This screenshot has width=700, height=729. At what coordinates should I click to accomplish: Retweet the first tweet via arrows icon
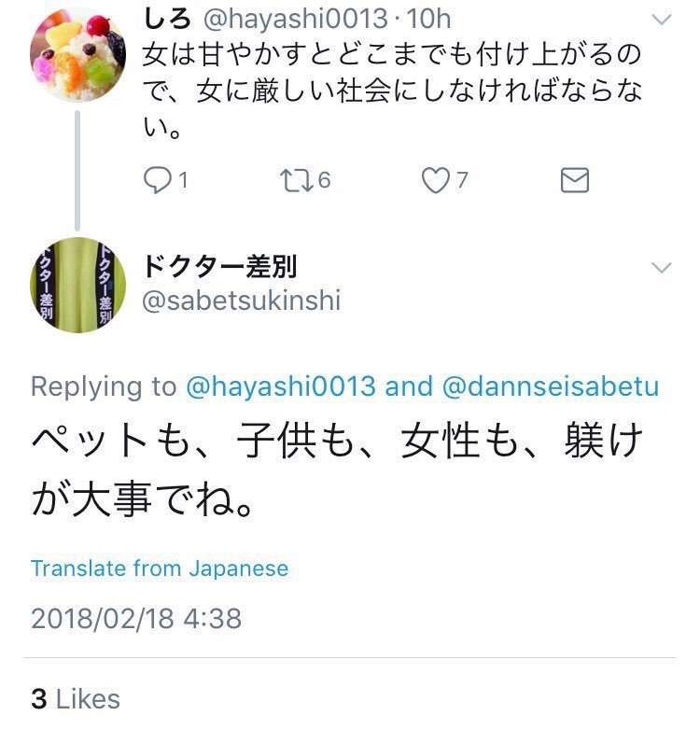click(297, 180)
